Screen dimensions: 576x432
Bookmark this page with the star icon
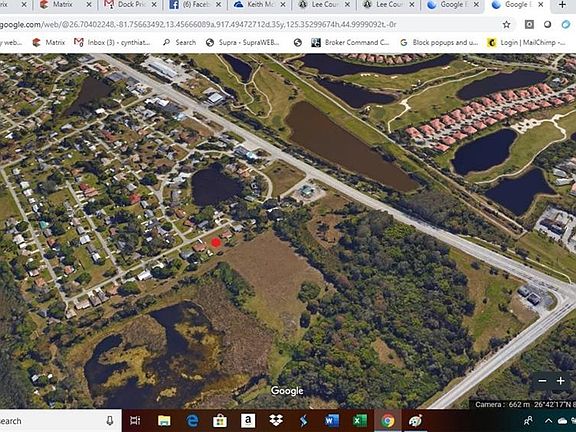tap(507, 25)
